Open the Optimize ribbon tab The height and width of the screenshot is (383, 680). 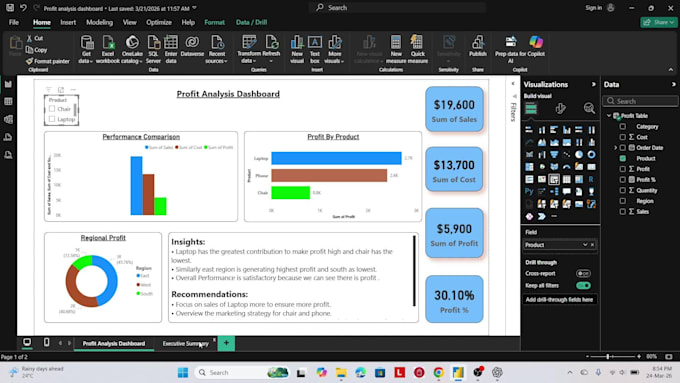click(x=159, y=23)
